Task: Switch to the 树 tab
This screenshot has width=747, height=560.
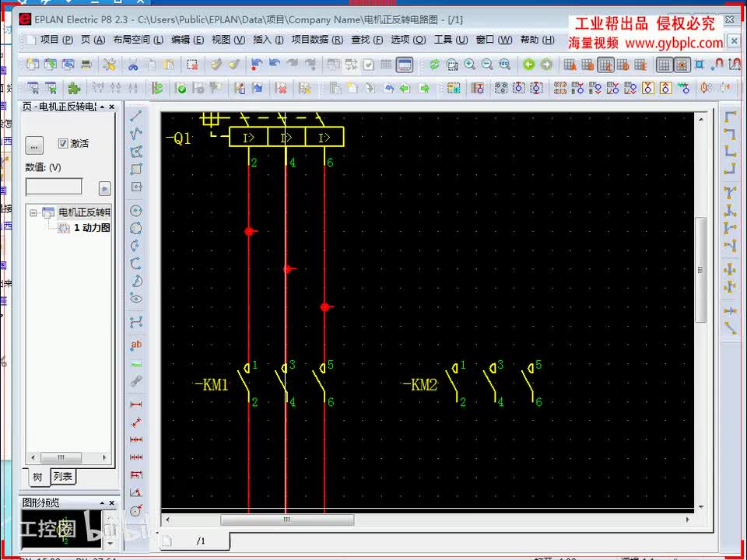Action: click(x=38, y=477)
